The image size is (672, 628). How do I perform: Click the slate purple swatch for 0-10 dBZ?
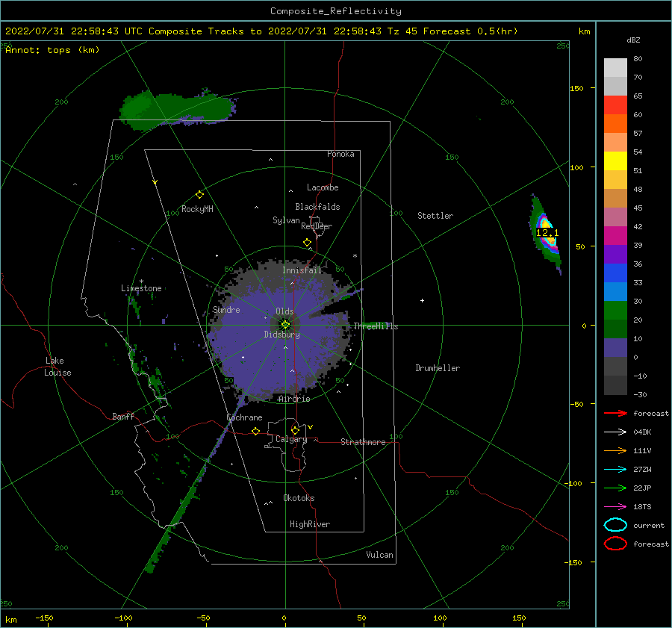pyautogui.click(x=615, y=348)
